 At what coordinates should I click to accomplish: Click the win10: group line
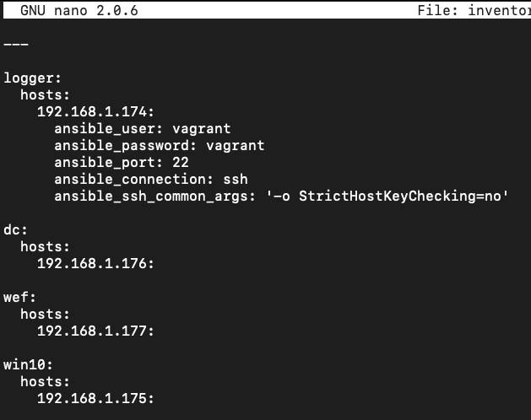point(28,364)
